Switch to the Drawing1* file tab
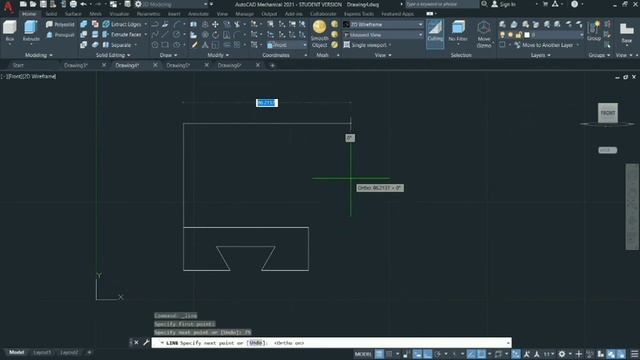The width and height of the screenshot is (640, 360). tap(76, 65)
